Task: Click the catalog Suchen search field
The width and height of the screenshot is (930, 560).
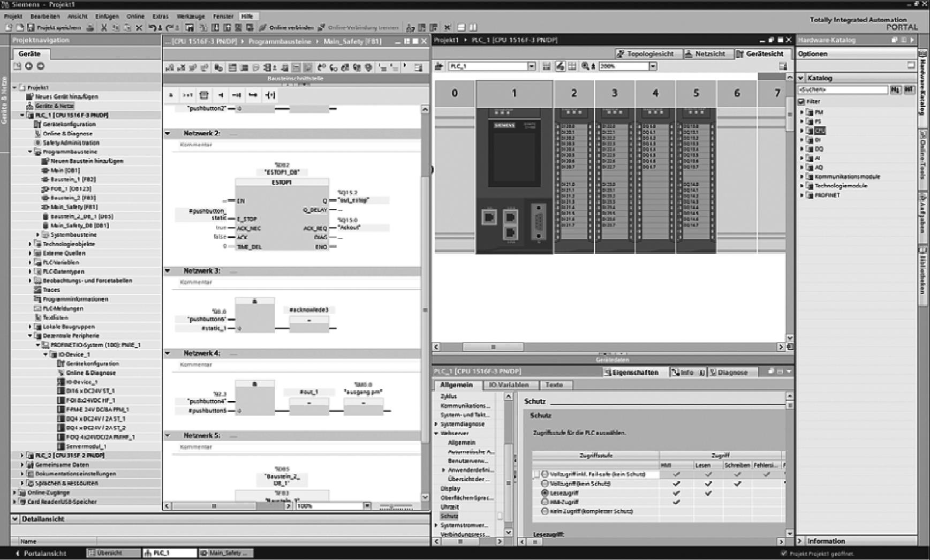Action: click(x=843, y=90)
